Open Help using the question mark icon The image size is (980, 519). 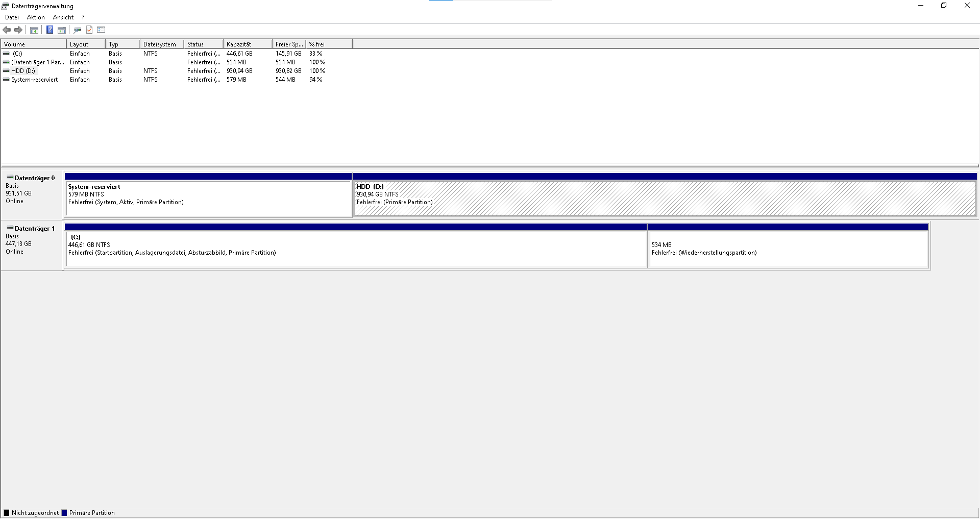(x=50, y=30)
